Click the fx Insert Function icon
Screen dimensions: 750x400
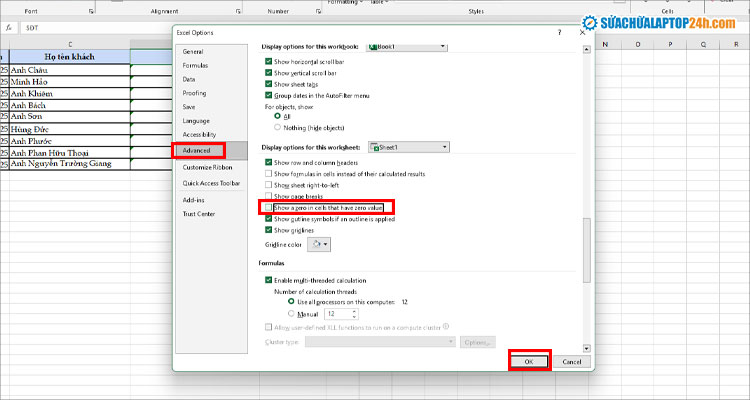pyautogui.click(x=8, y=28)
